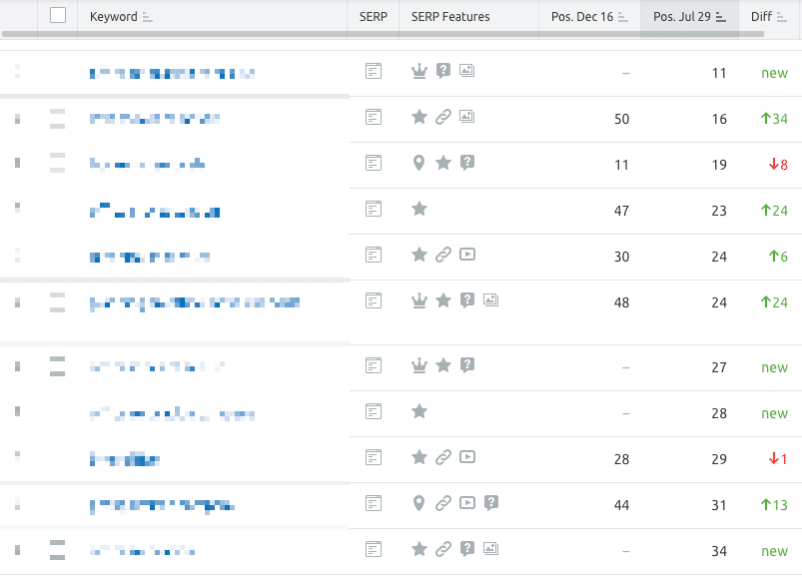Open the blurred keyword link in the row ranked 19

click(x=147, y=164)
